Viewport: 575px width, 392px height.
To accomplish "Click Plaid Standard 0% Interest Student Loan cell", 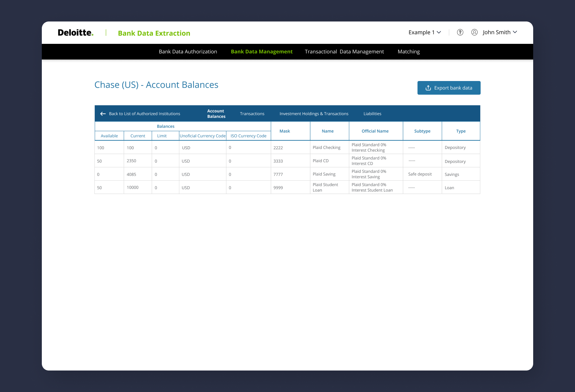I will tap(376, 188).
